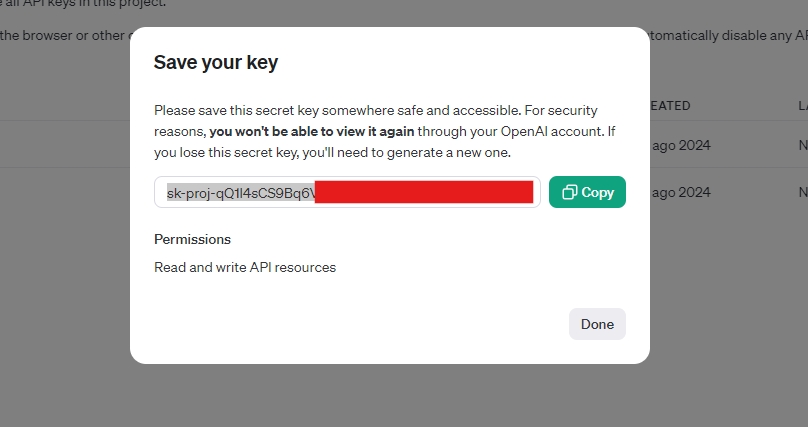
Task: Click the first row's "ago 2024" date
Action: tap(680, 145)
